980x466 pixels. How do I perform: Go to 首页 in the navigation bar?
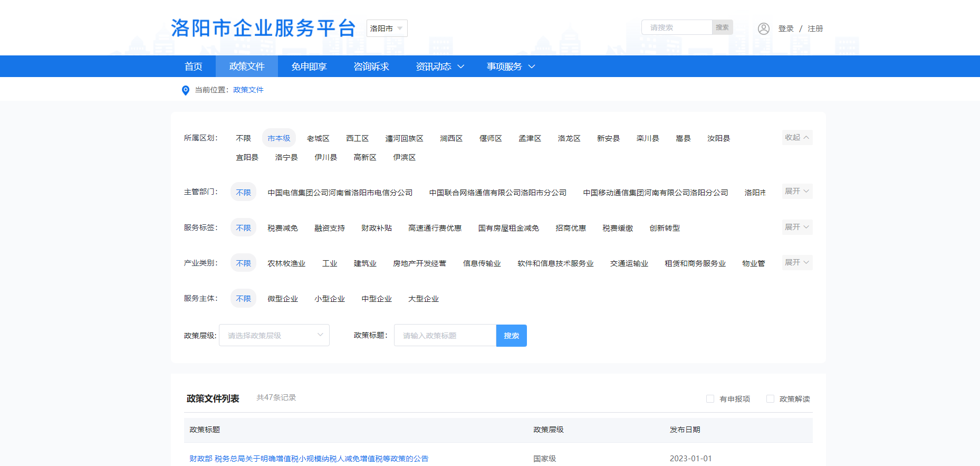(x=193, y=66)
